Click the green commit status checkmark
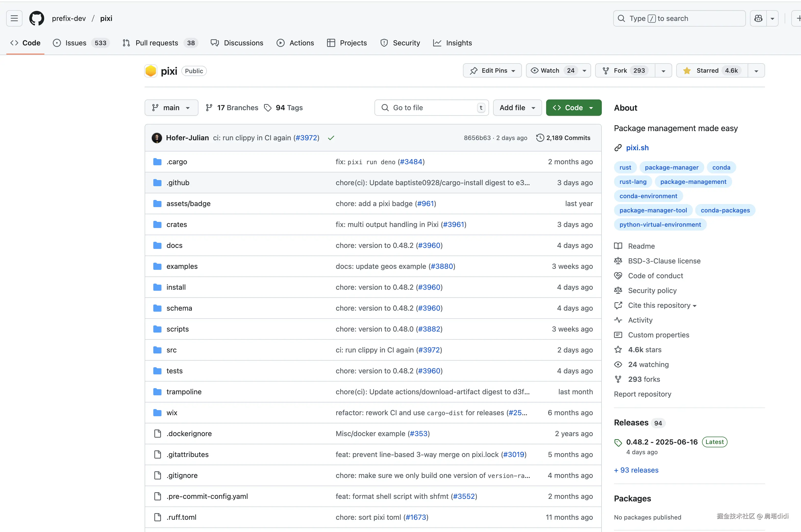 331,138
